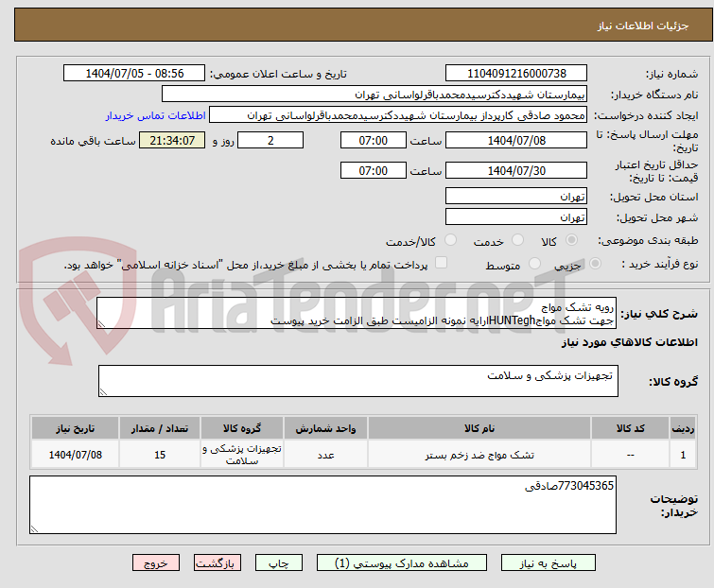714x588 pixels.
Task: Toggle the اسناد خزانه اسلامی payment checkbox
Action: pos(441,263)
